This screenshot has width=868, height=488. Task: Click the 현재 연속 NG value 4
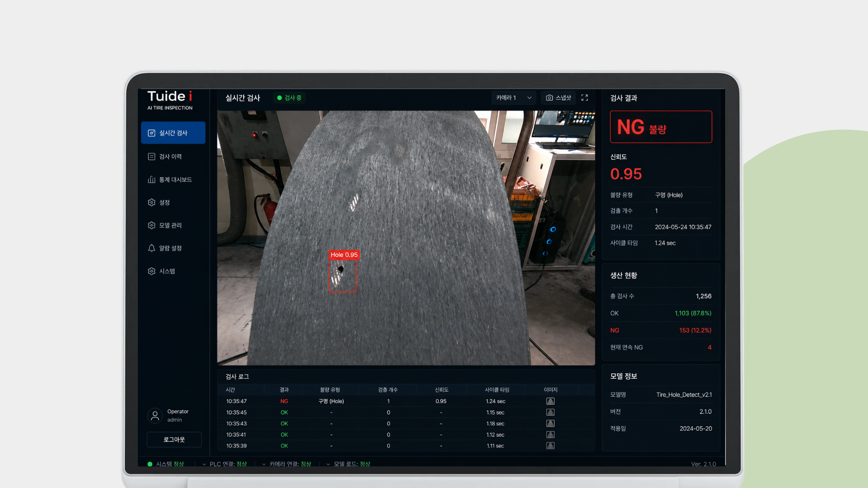point(709,347)
